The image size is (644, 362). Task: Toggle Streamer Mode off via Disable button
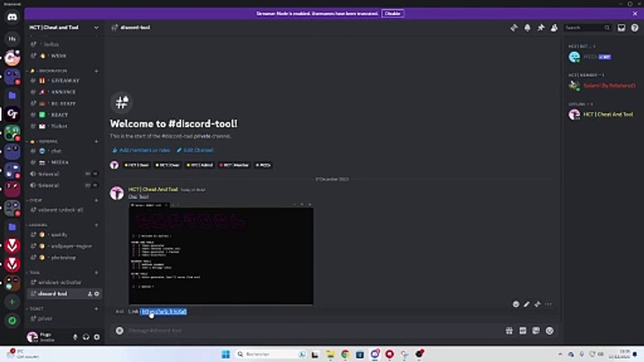click(x=393, y=13)
